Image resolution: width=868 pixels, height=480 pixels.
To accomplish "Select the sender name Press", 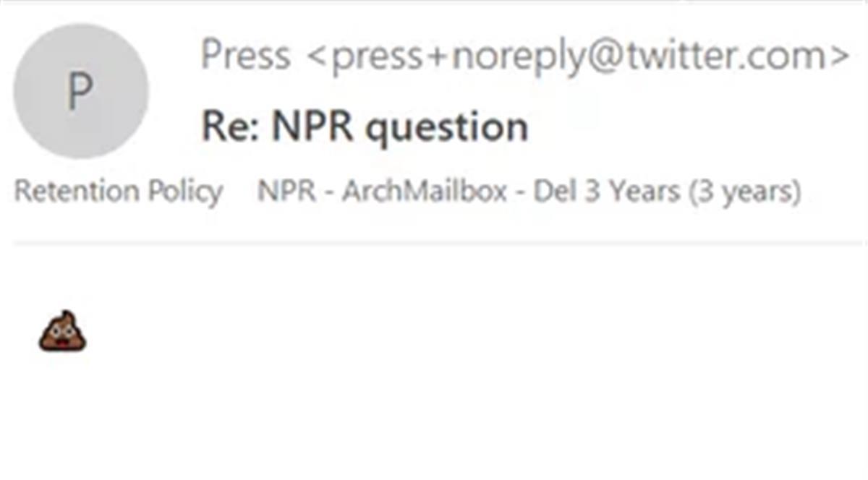I will pos(245,55).
